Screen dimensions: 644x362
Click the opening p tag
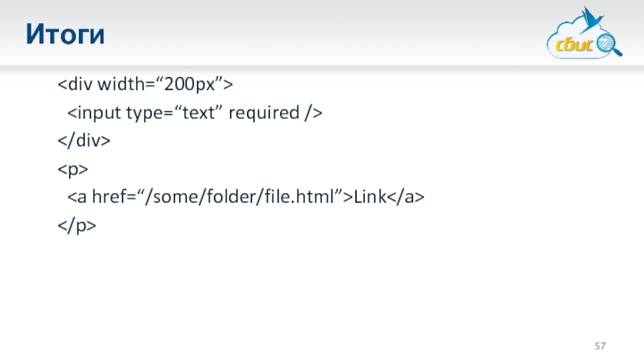(72, 169)
